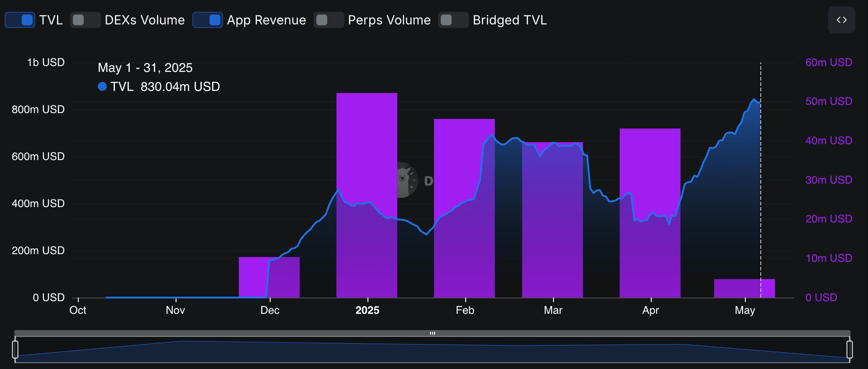The height and width of the screenshot is (369, 868).
Task: Enable the Perps Volume switch
Action: 329,20
